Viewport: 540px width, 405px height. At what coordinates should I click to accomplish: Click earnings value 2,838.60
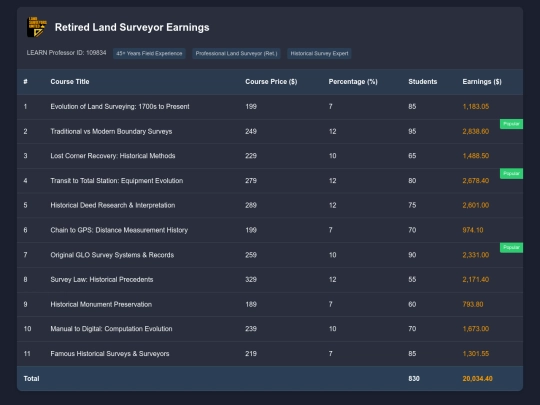(476, 131)
